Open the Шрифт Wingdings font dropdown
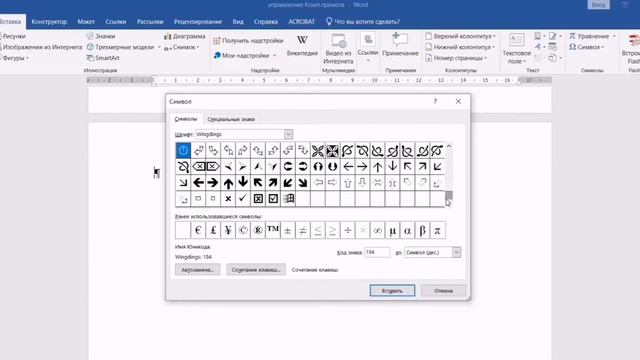This screenshot has height=360, width=640. [x=288, y=134]
